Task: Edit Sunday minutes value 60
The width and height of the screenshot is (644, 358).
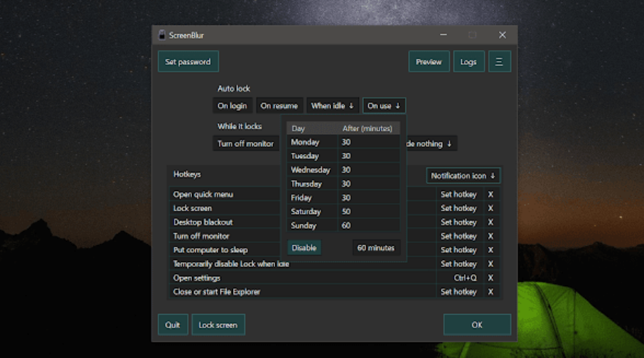Action: pos(368,225)
